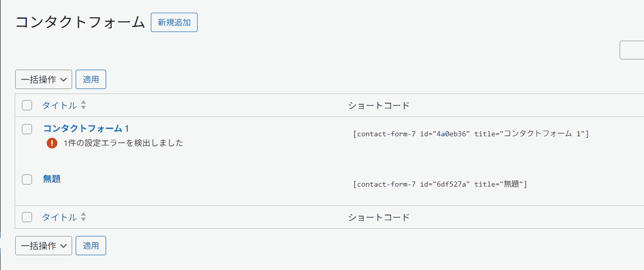Open the 無題 contact form link
The width and height of the screenshot is (644, 270).
coord(52,179)
